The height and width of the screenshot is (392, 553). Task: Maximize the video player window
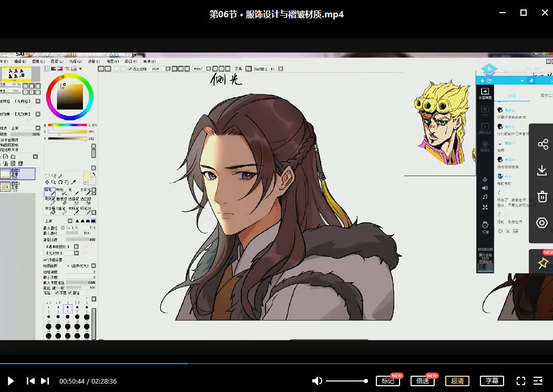pyautogui.click(x=524, y=13)
